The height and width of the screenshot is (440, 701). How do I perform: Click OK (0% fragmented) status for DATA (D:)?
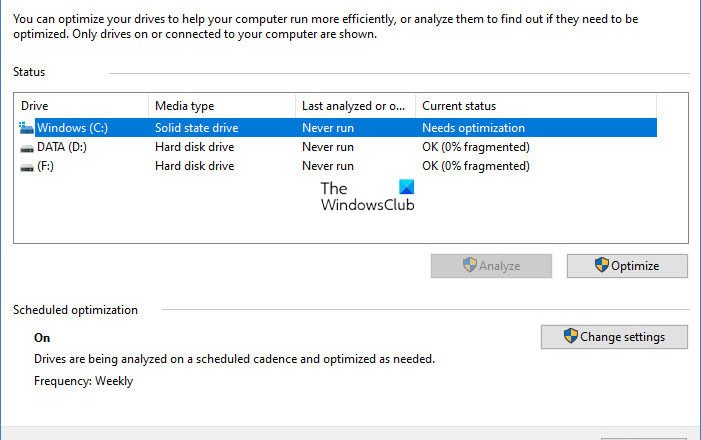[475, 147]
